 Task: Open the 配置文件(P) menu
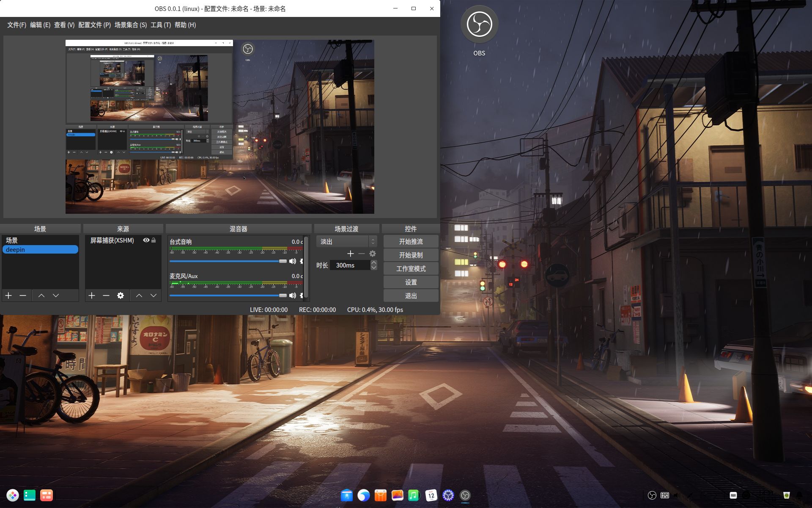coord(94,25)
